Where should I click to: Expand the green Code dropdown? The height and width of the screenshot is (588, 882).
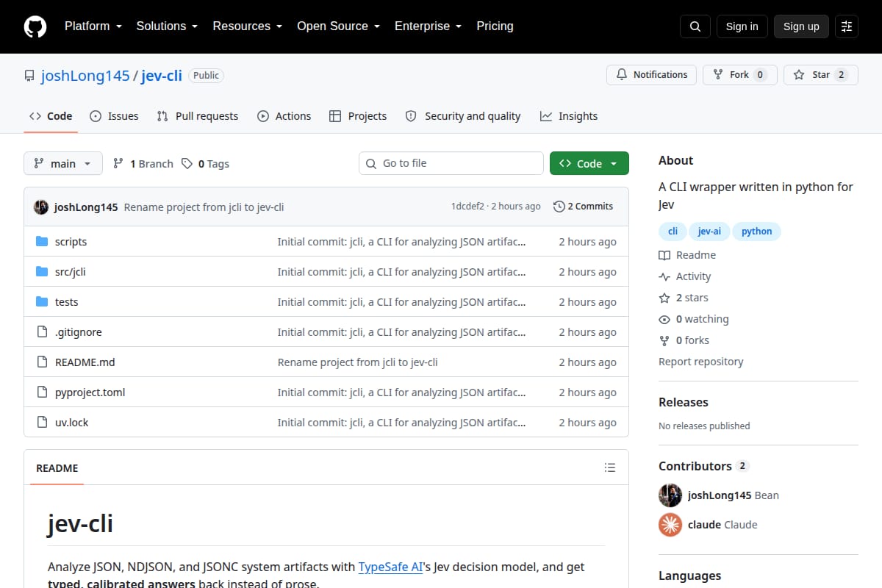[x=589, y=163]
